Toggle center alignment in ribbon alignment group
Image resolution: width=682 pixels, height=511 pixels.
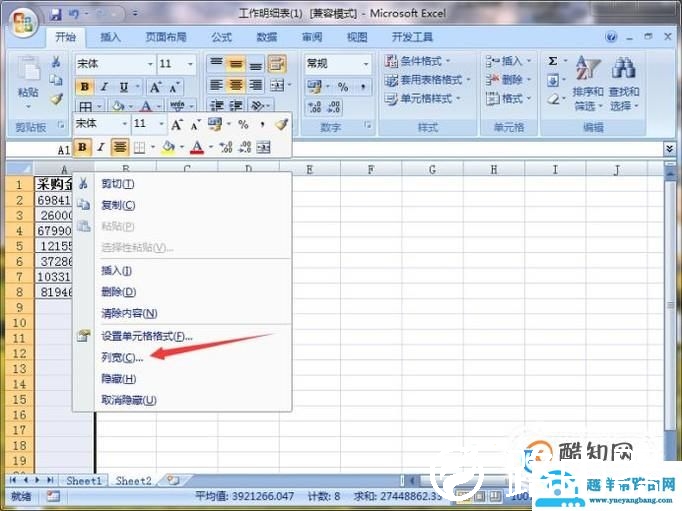[236, 85]
